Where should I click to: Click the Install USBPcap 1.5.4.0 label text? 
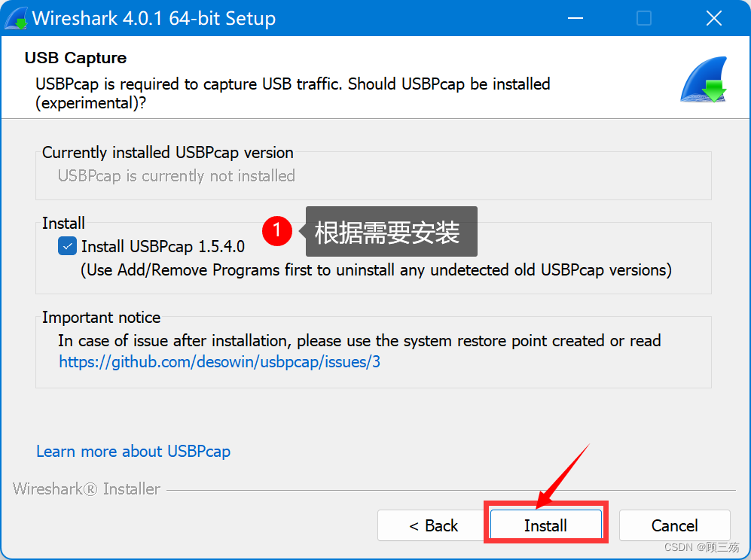tap(163, 246)
